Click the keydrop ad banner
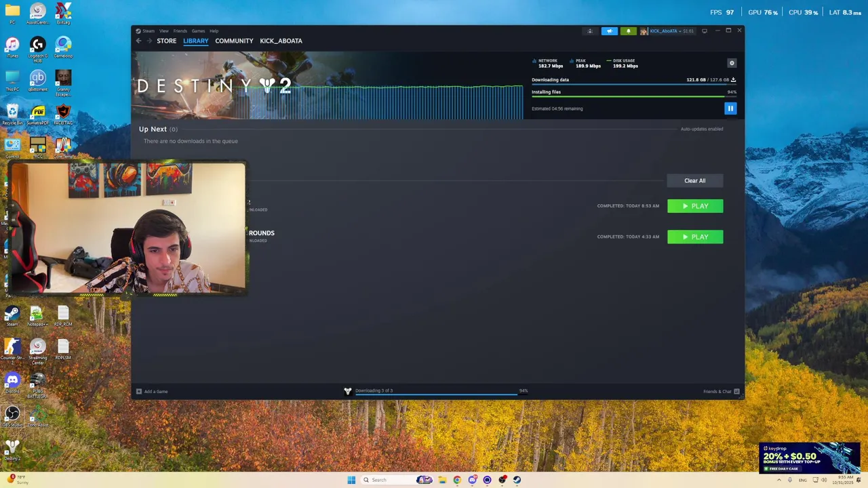 [x=810, y=458]
